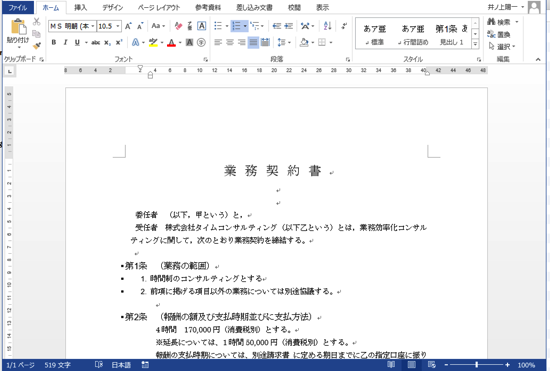This screenshot has width=550, height=371.
Task: Clear all formatting eraser icon
Action: tap(178, 26)
